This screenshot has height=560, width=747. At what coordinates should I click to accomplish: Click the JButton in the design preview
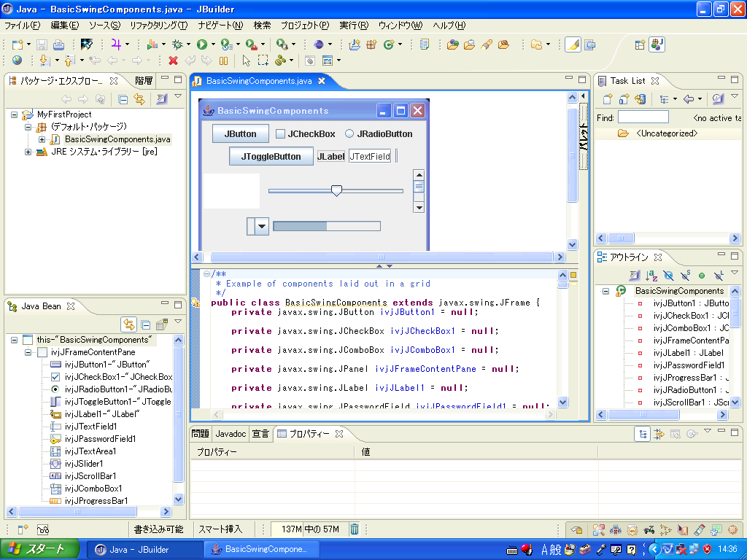[x=240, y=133]
